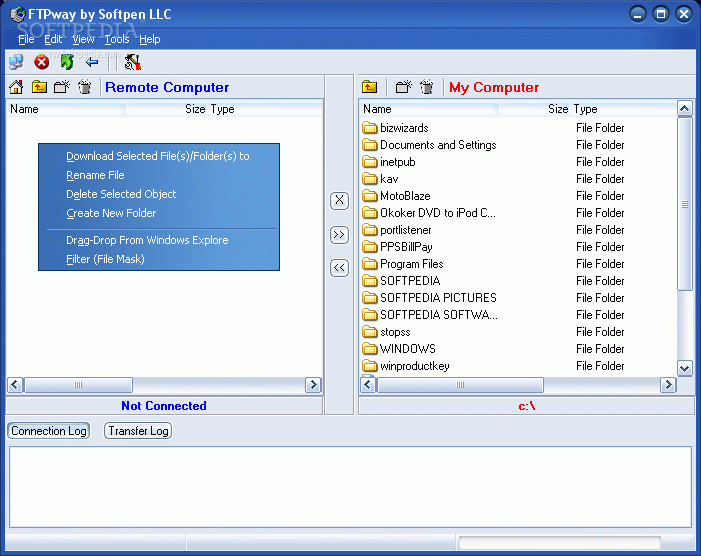The height and width of the screenshot is (556, 701).
Task: Click the green refresh arrows icon
Action: (67, 62)
